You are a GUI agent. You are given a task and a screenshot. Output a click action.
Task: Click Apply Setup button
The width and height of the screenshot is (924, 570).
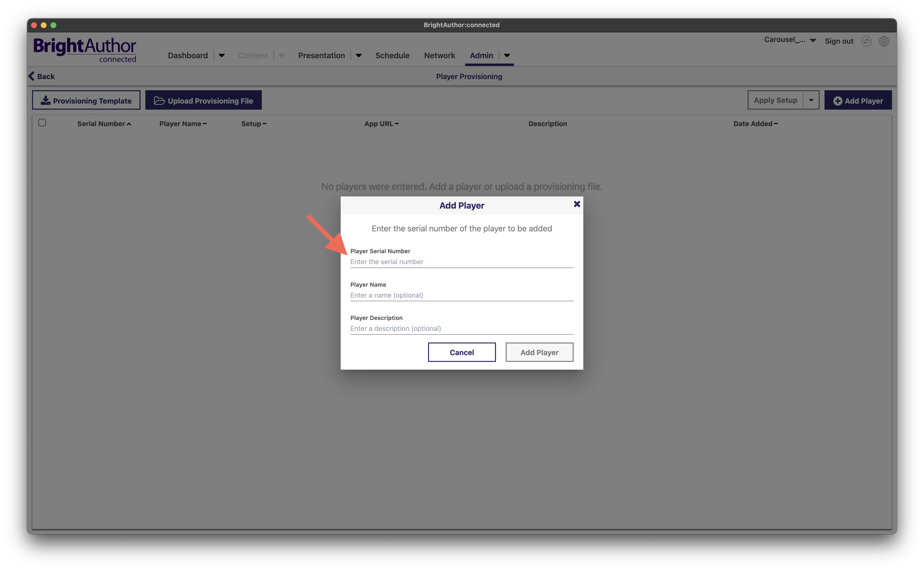point(775,100)
